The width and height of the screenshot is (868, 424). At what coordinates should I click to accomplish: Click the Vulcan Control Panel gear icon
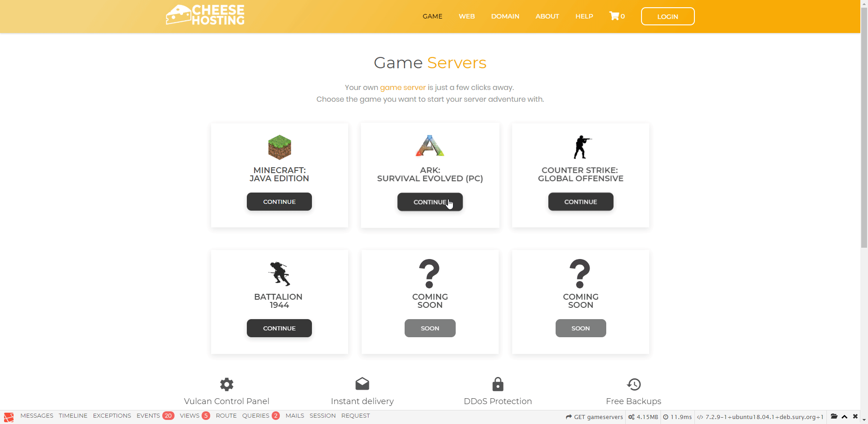tap(226, 384)
